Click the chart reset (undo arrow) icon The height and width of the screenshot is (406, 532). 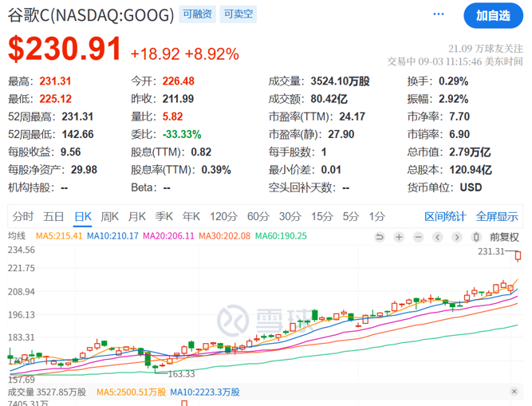coord(380,237)
